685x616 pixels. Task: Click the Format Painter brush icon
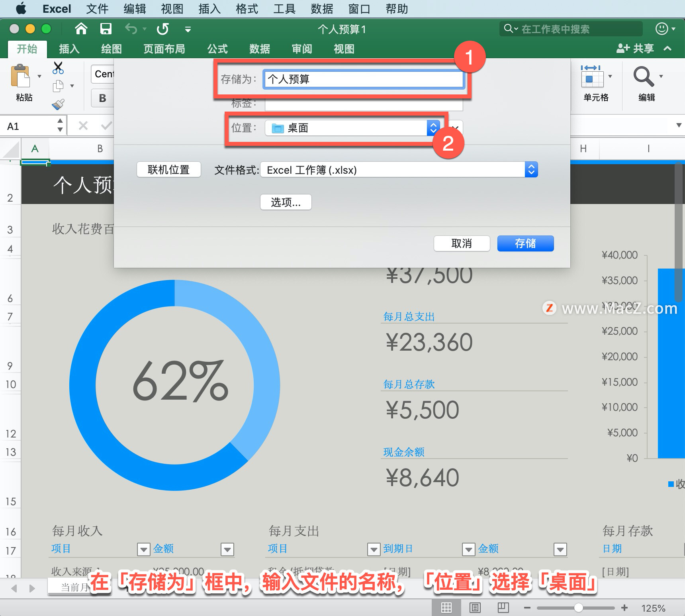click(x=58, y=104)
